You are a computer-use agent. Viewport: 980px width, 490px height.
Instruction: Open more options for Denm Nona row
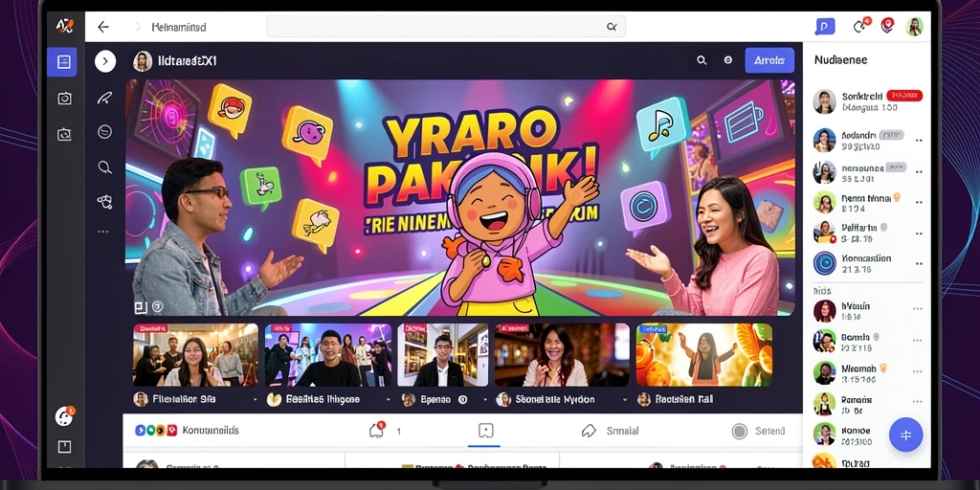[918, 203]
